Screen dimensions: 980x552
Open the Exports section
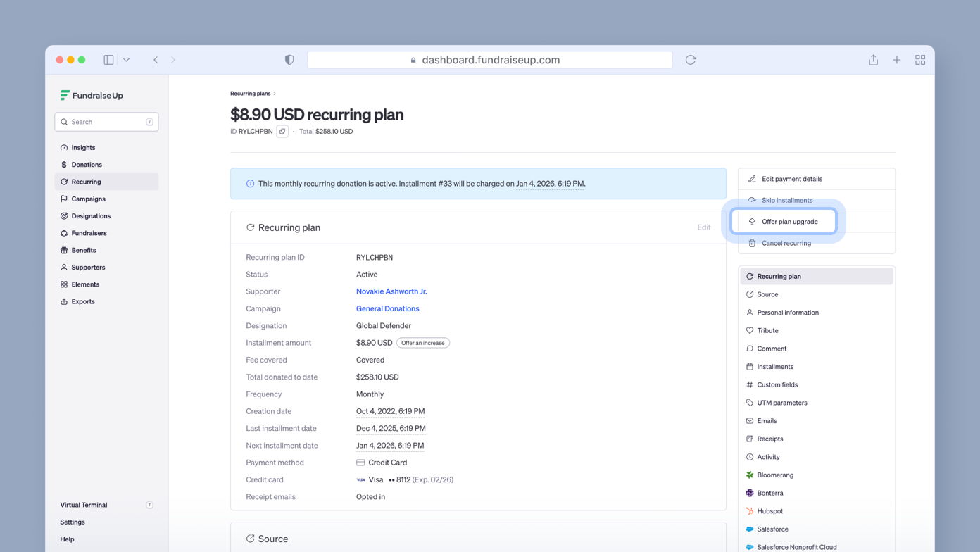point(82,301)
